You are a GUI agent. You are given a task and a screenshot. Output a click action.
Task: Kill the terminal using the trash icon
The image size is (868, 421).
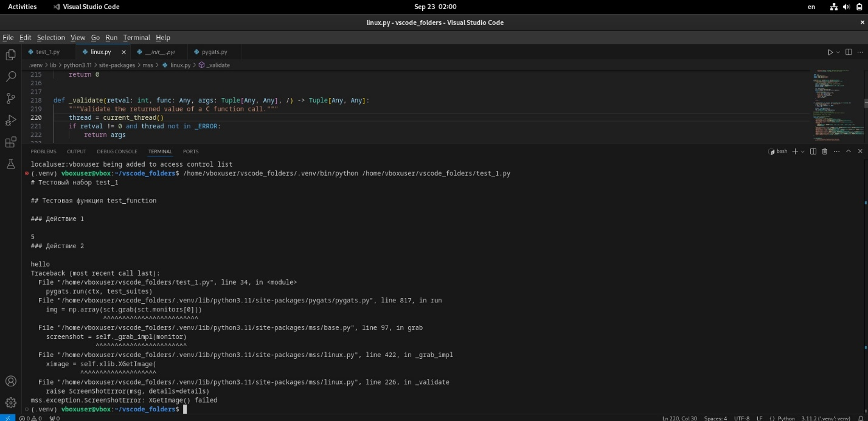pyautogui.click(x=824, y=151)
